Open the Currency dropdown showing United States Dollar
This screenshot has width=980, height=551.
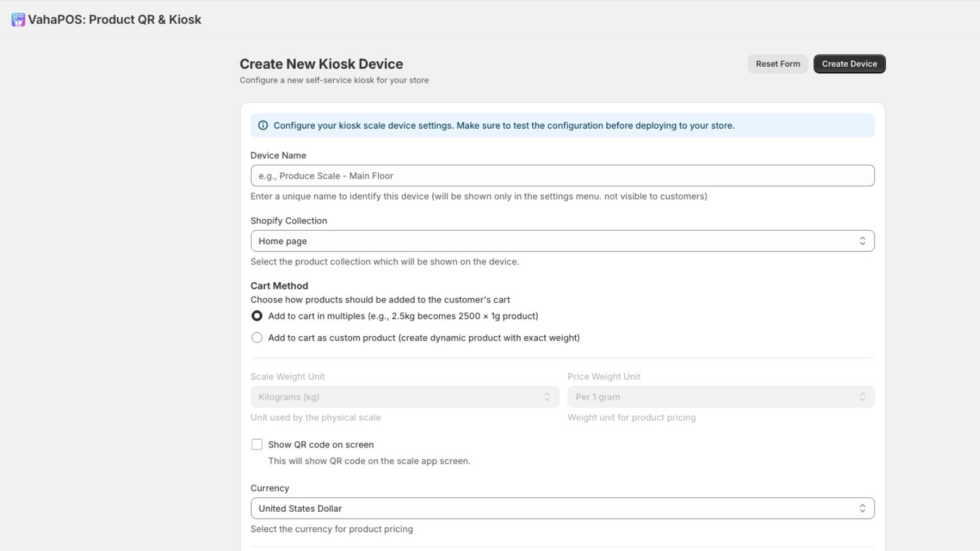[562, 508]
